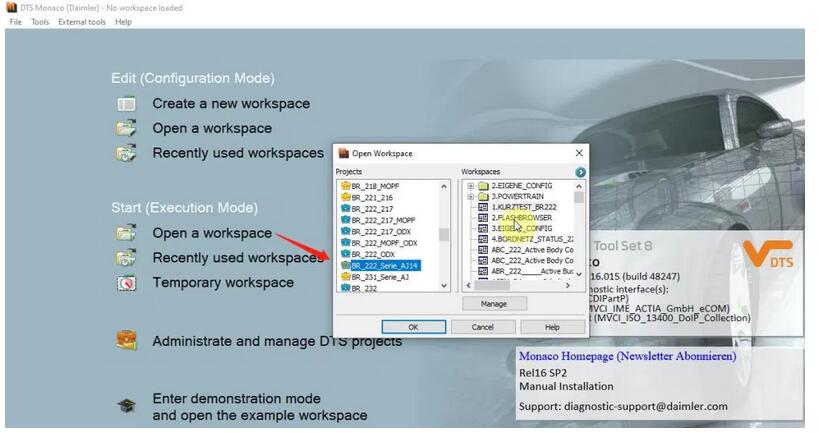Viewport: 819px width, 433px height.
Task: Click the Workspaces horizontal scroll left arrow
Action: [468, 285]
